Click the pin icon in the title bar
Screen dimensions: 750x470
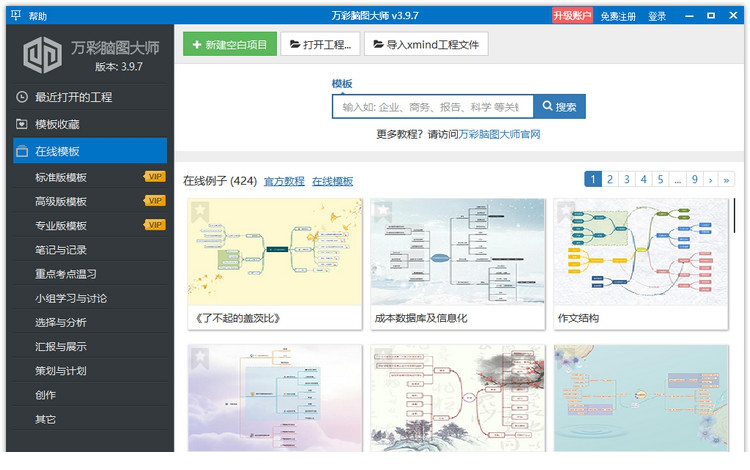pyautogui.click(x=14, y=16)
